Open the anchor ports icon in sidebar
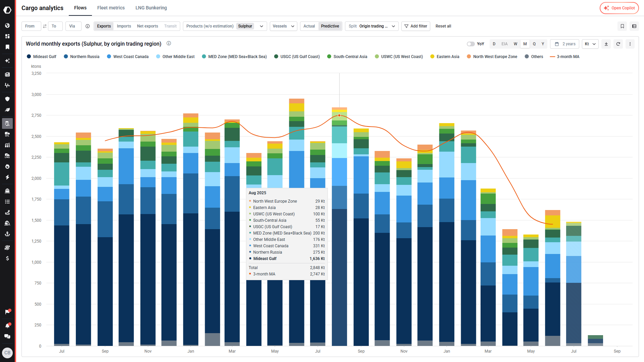 [x=7, y=234]
